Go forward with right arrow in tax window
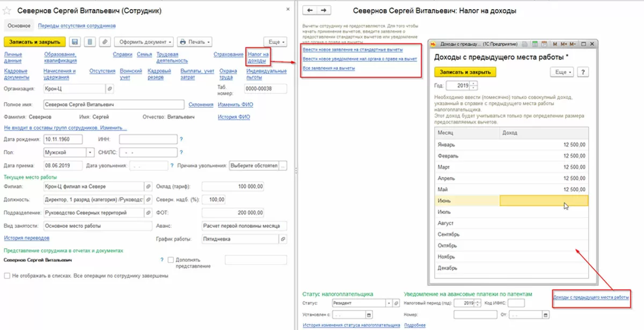This screenshot has height=330, width=644. (324, 10)
